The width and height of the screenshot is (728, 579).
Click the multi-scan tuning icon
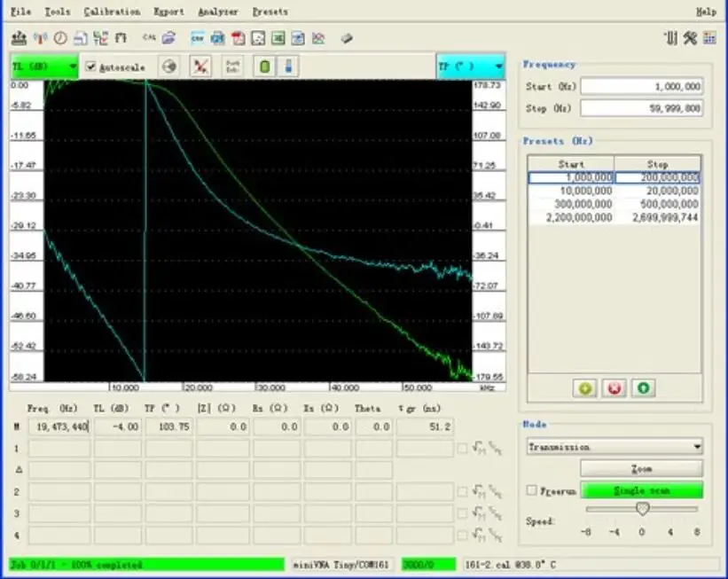pyautogui.click(x=101, y=38)
